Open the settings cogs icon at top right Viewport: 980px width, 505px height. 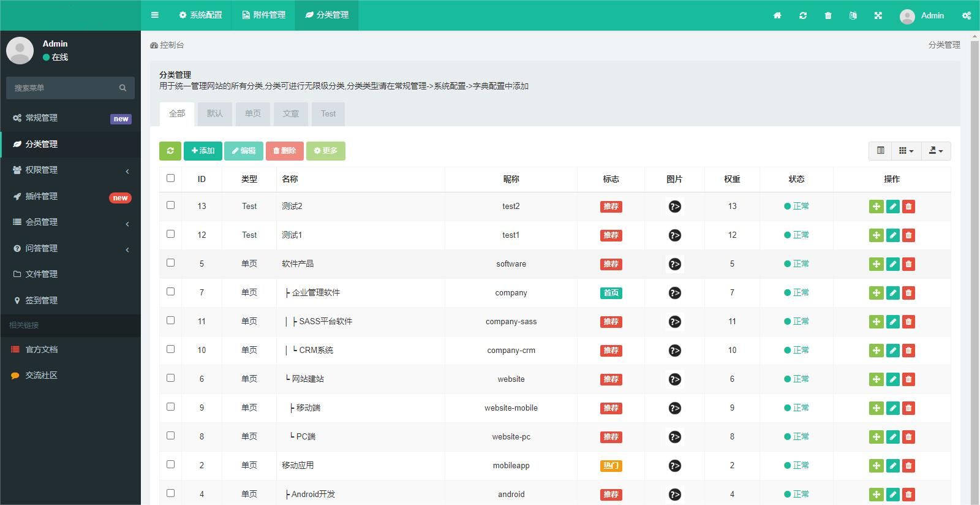[967, 15]
